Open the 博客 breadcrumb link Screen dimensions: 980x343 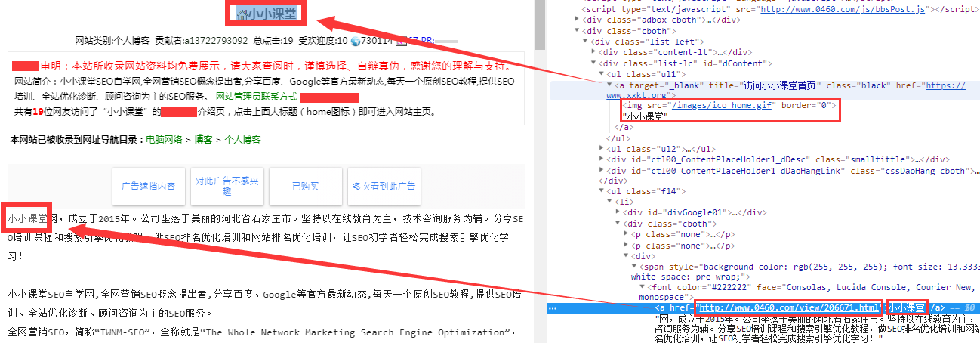(203, 140)
